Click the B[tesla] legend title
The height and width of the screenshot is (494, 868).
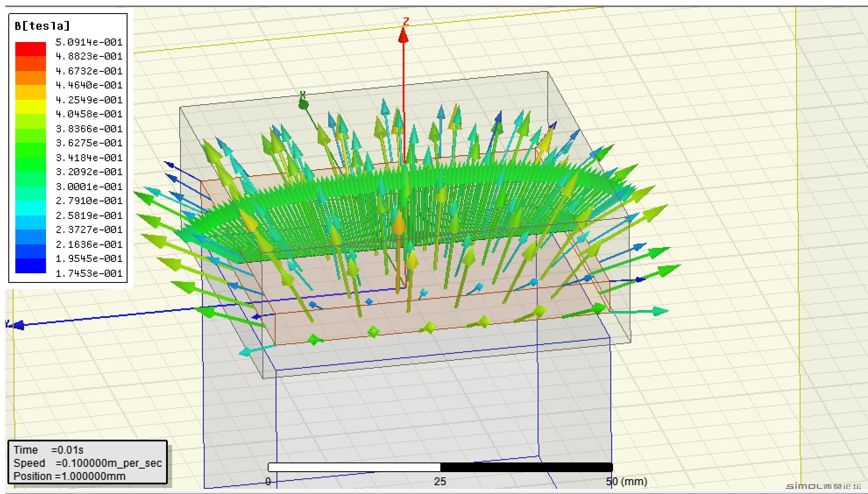pyautogui.click(x=42, y=26)
